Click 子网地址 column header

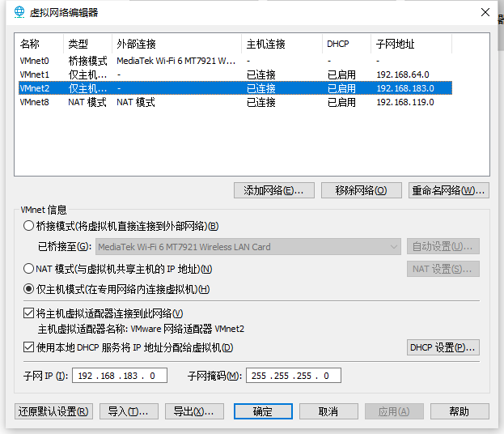click(412, 44)
